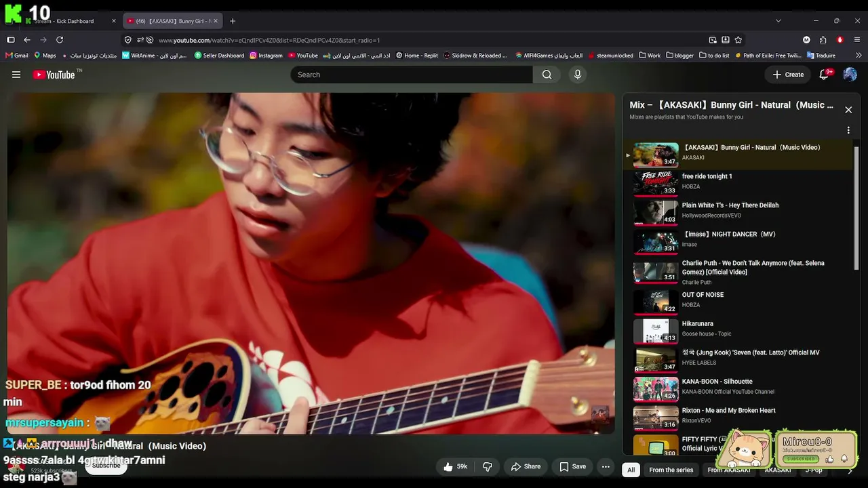The width and height of the screenshot is (868, 488).
Task: Dislike the video with thumbs down
Action: coord(487,466)
